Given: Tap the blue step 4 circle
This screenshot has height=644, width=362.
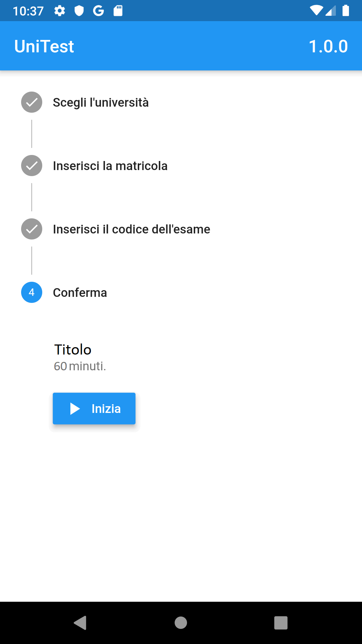Looking at the screenshot, I should [x=32, y=292].
